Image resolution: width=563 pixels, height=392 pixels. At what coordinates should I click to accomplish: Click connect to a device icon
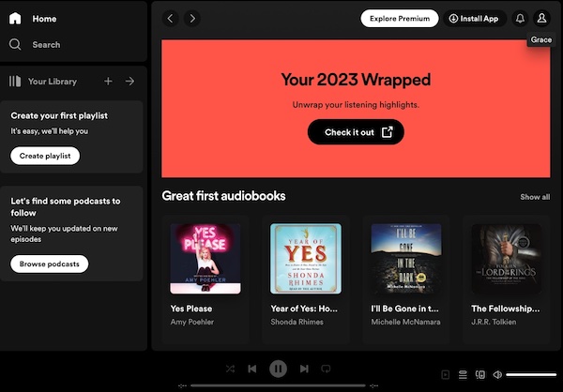click(479, 375)
